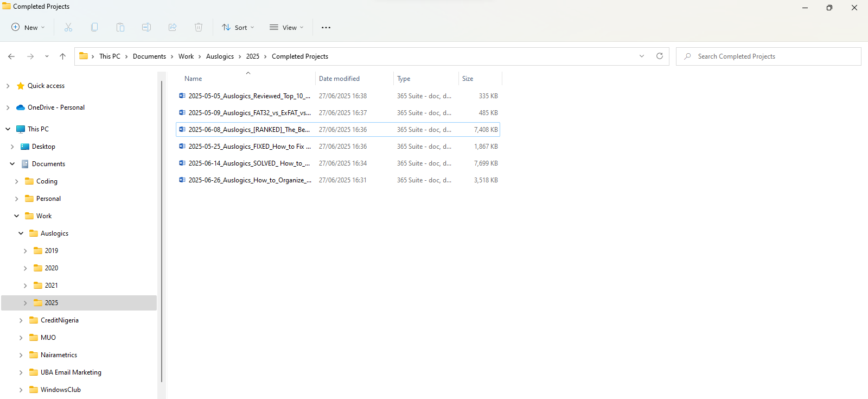The image size is (868, 399).
Task: Click the Paste clipboard icon
Action: pos(120,27)
